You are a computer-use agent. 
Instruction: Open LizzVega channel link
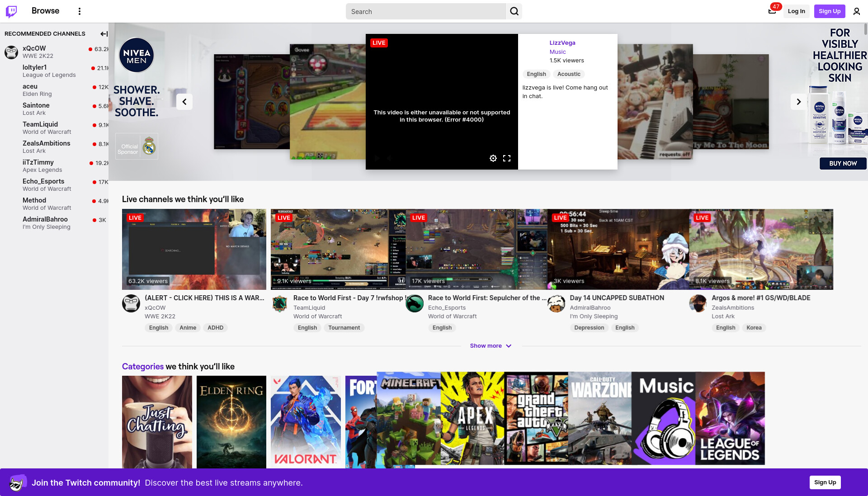pyautogui.click(x=562, y=43)
